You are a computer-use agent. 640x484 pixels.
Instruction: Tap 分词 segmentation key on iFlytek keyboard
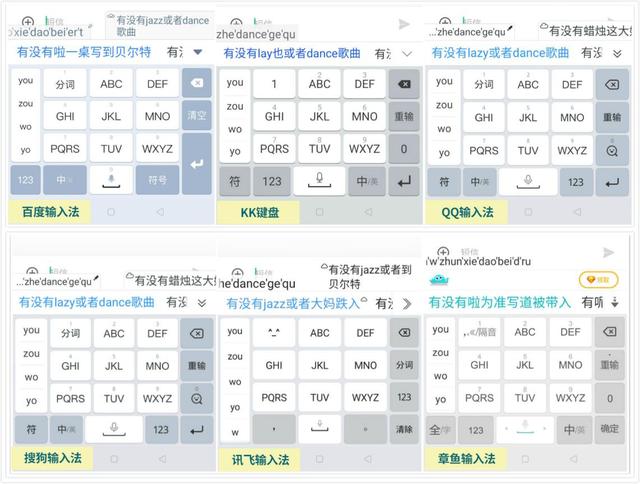[x=404, y=365]
